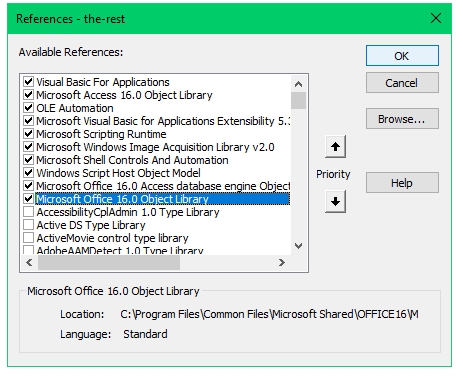
Task: Select highlighted Microsoft Office 16.0 Object Library row
Action: pos(162,199)
